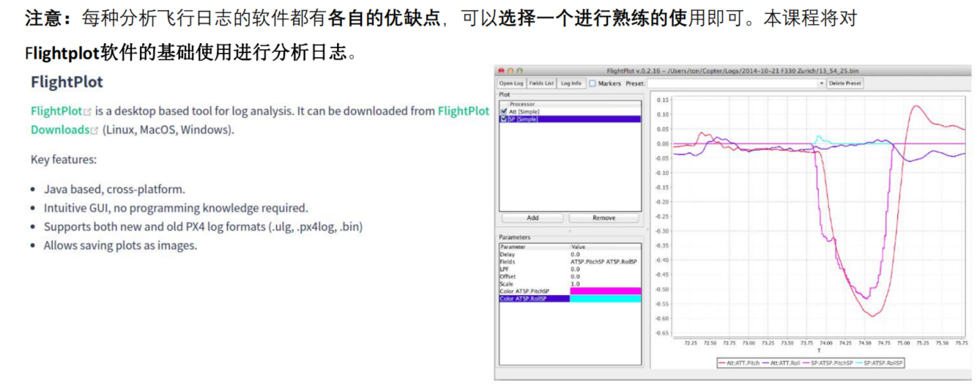Image resolution: width=980 pixels, height=388 pixels.
Task: Click the magenta PitchSP color swatch
Action: point(605,291)
